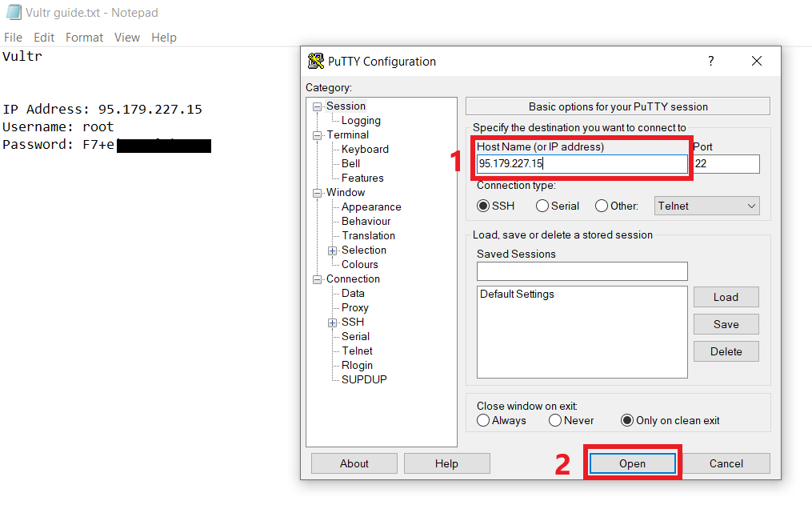Select Colours category in tree

pyautogui.click(x=360, y=264)
